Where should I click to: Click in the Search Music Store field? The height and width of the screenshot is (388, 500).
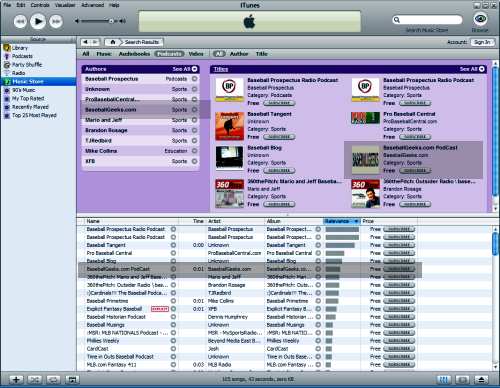(428, 20)
